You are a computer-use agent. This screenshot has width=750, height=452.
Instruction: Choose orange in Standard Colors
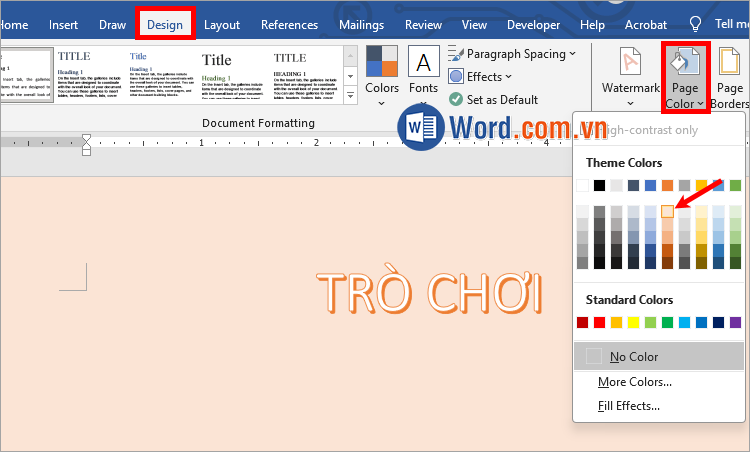click(617, 322)
